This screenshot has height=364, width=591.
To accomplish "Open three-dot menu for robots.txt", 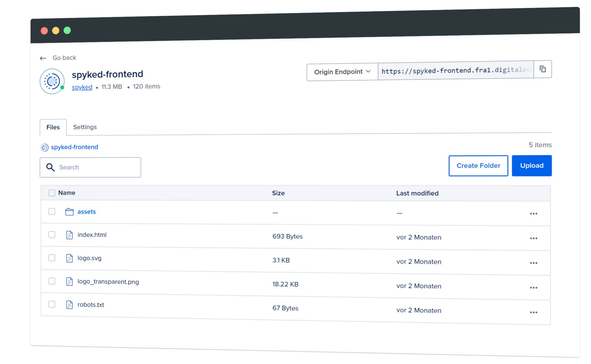I will coord(533,313).
